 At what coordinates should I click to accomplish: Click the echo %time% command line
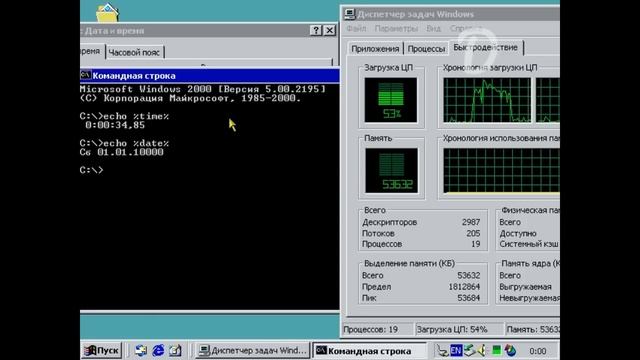pos(124,116)
